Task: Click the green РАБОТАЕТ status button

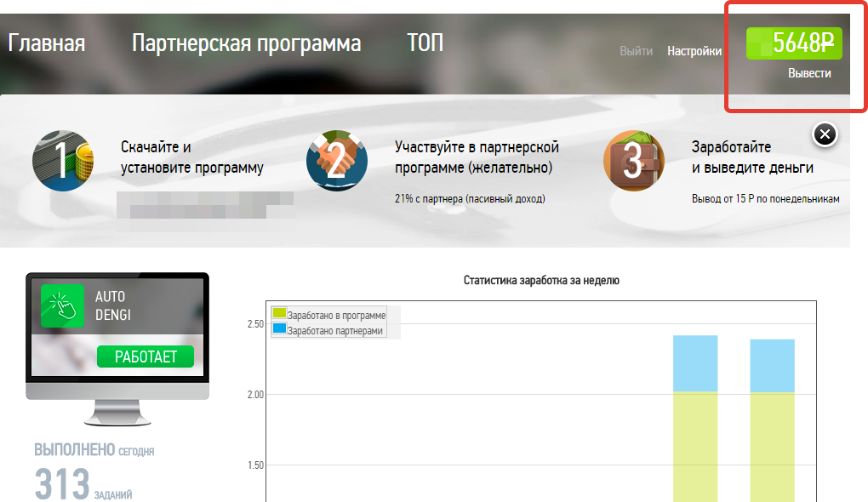Action: tap(146, 357)
